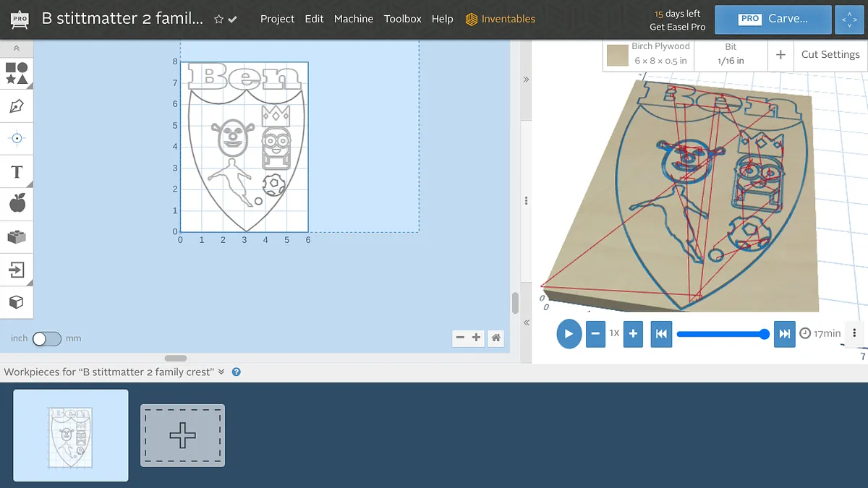Select the Pen drawing tool

tap(17, 107)
